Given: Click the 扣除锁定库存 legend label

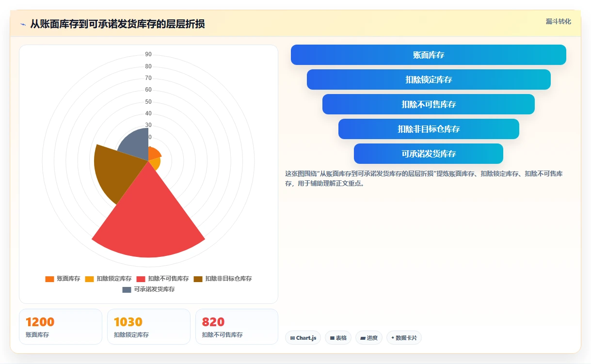Looking at the screenshot, I should [114, 279].
